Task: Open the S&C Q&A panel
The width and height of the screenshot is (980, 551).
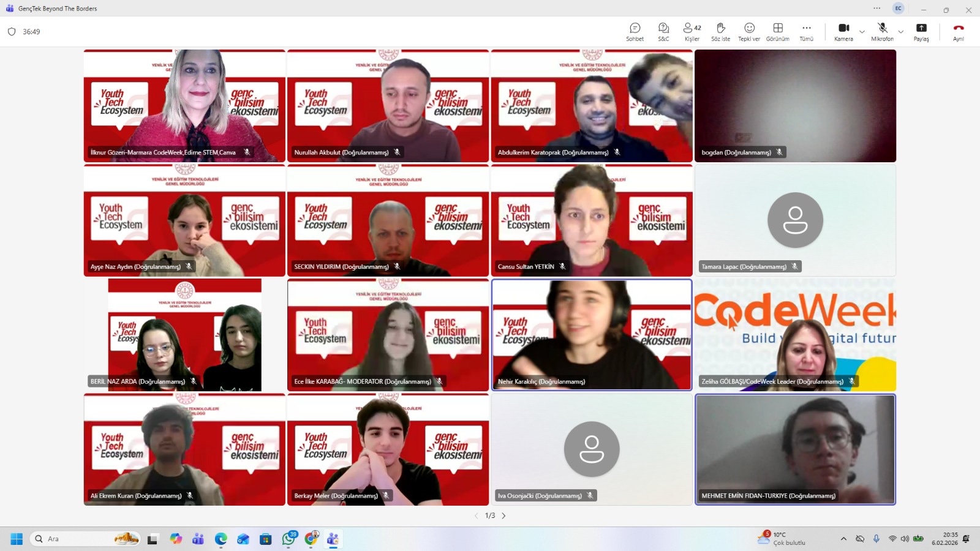Action: click(663, 32)
